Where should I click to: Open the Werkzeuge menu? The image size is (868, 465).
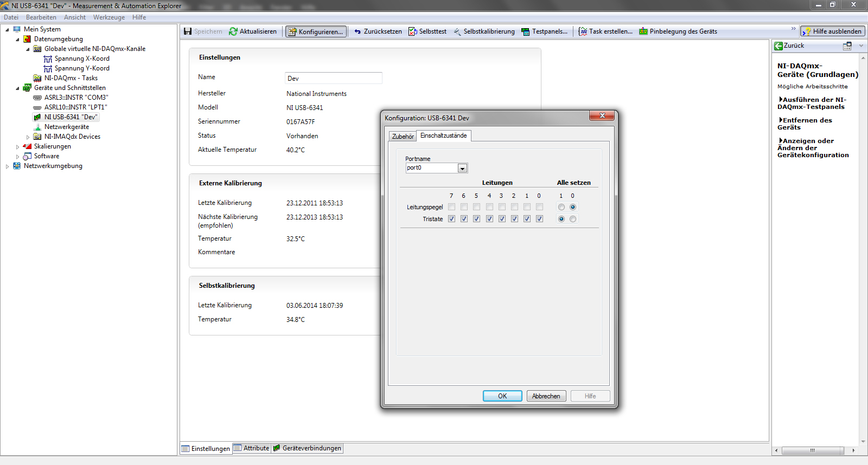pos(109,17)
